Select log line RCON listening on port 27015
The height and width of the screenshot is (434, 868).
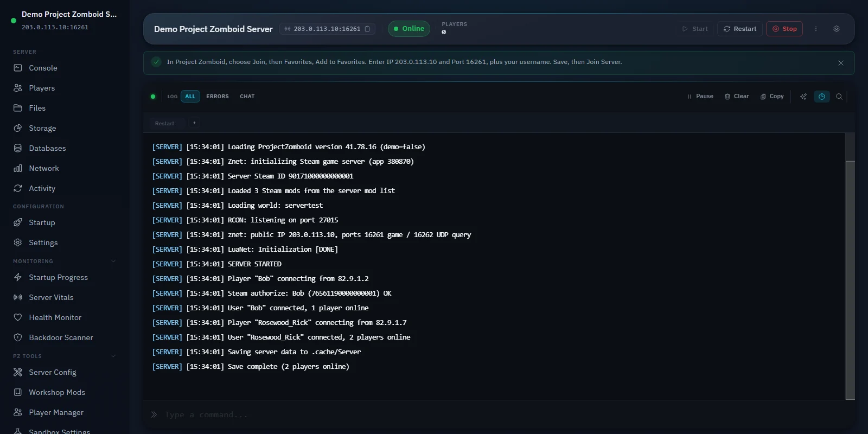245,220
